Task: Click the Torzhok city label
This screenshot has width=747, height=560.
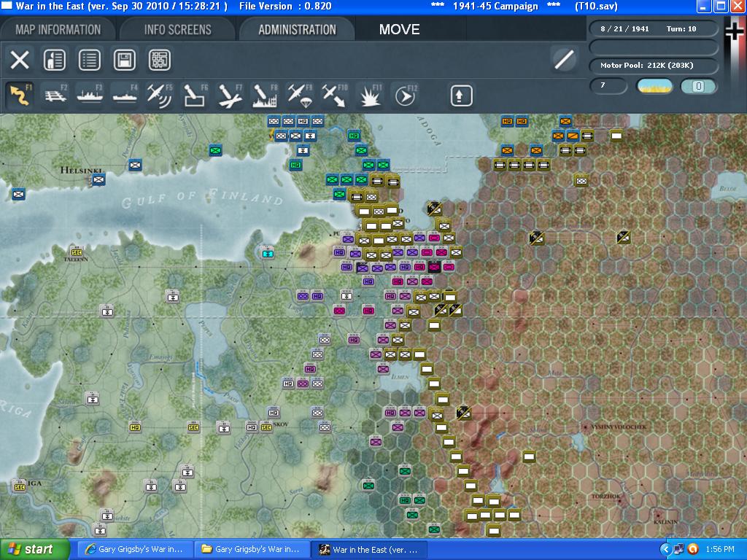Action: click(605, 496)
